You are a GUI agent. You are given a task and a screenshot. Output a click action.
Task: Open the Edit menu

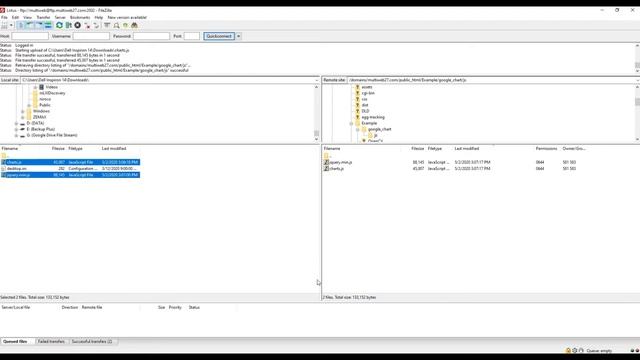click(15, 18)
